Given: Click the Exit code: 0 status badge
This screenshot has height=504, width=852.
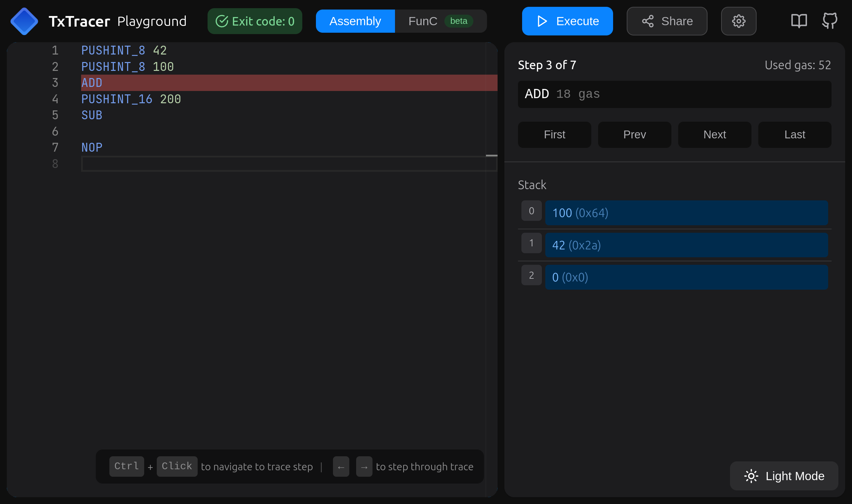Looking at the screenshot, I should (255, 21).
